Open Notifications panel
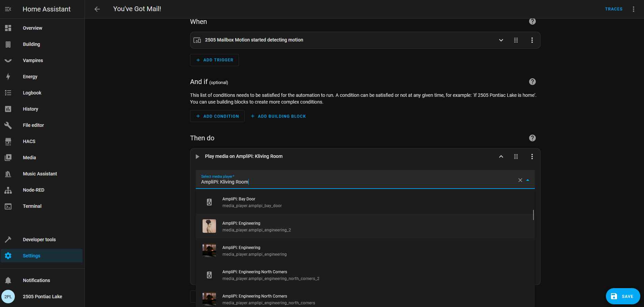 42,280
